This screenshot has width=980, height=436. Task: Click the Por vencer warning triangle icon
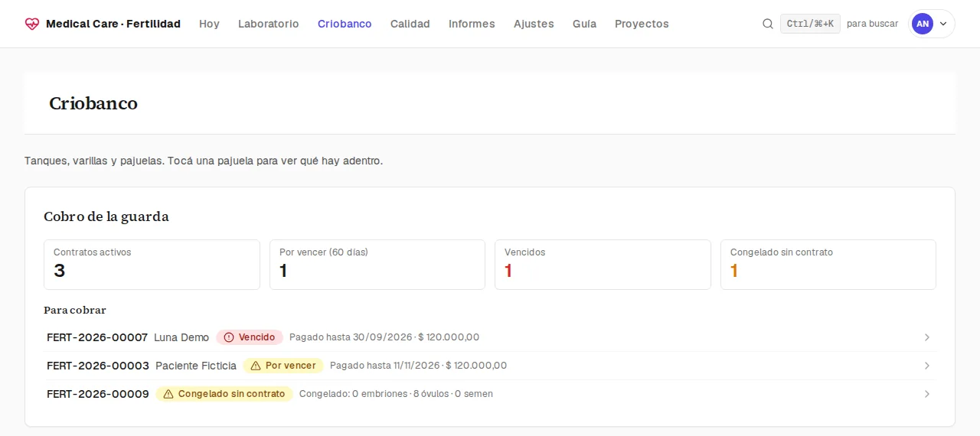[256, 366]
